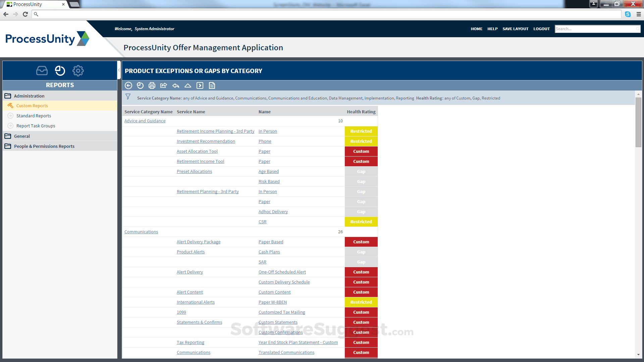Click HELP in top navigation
This screenshot has height=362, width=644.
tap(492, 29)
